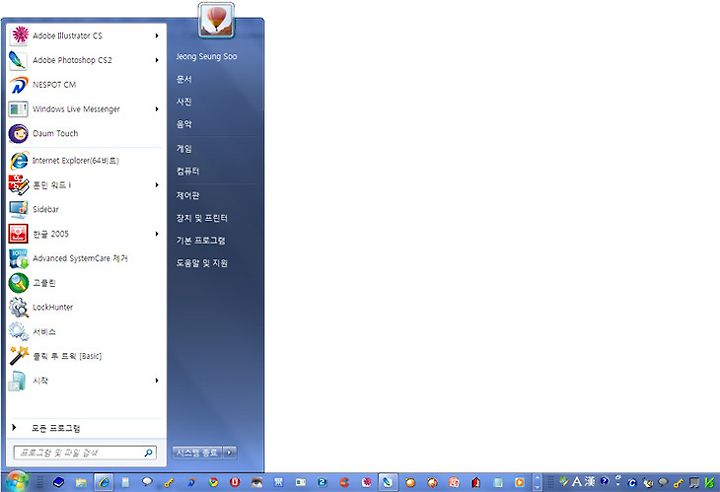Expand the 한글 2005 jump list arrow
Viewport: 720px width, 492px height.
(157, 234)
